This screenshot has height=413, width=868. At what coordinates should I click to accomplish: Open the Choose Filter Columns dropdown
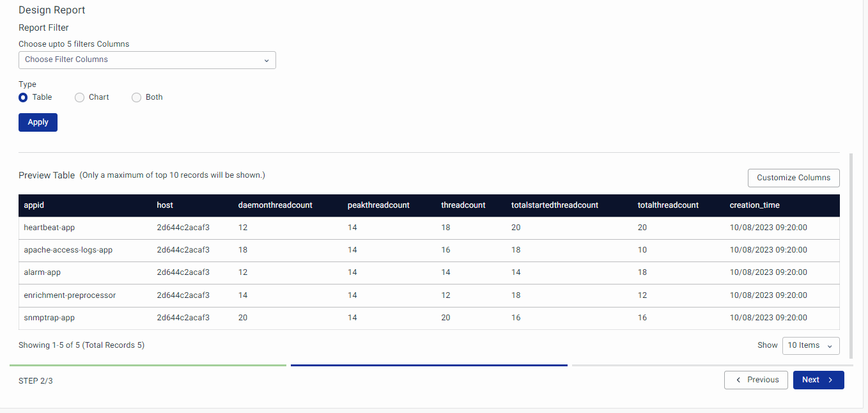point(147,60)
